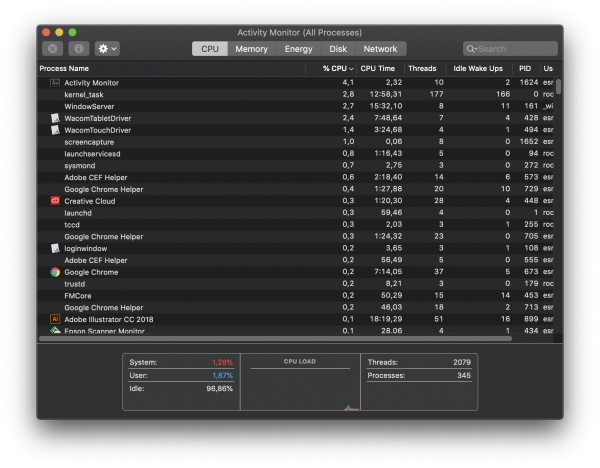The height and width of the screenshot is (468, 600).
Task: Select Google Chrome Helper with PID 713
Action: pos(295,307)
